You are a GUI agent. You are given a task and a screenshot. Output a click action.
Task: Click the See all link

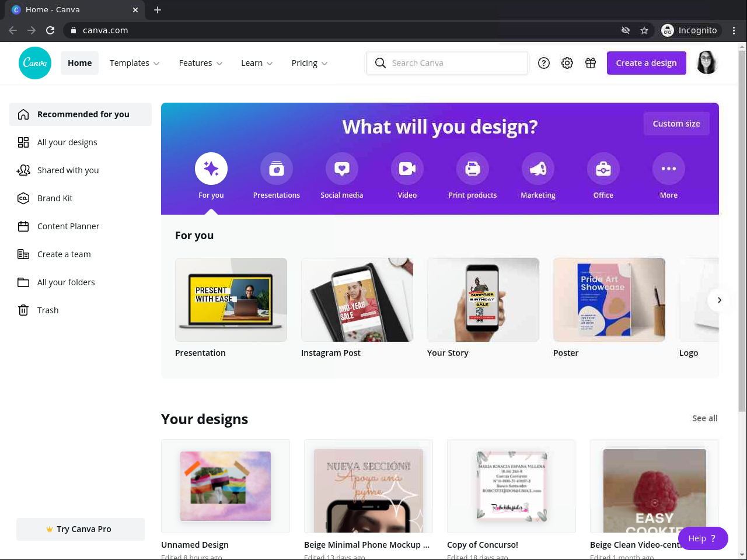(705, 418)
